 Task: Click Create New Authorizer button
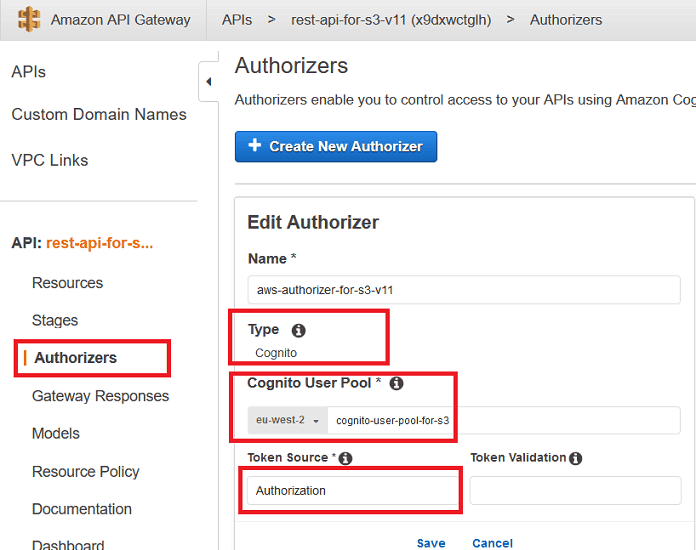(x=336, y=146)
